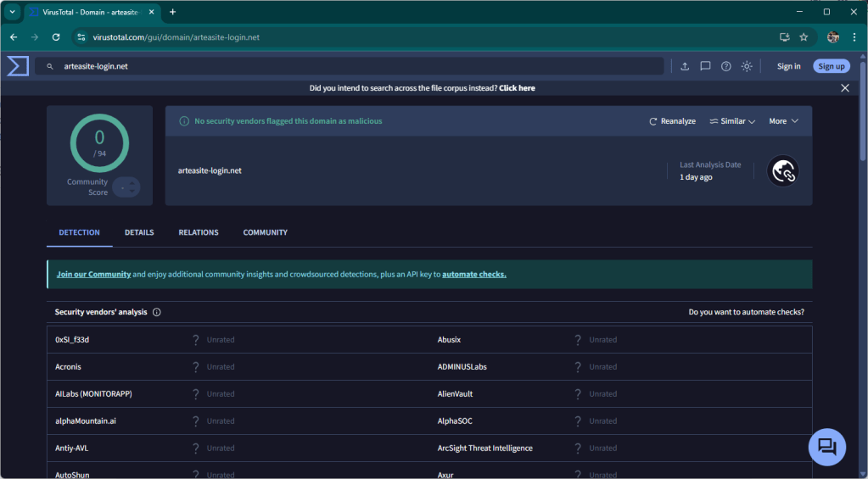Open the notifications chat bubble icon
Viewport: 868px width, 479px height.
pyautogui.click(x=705, y=66)
